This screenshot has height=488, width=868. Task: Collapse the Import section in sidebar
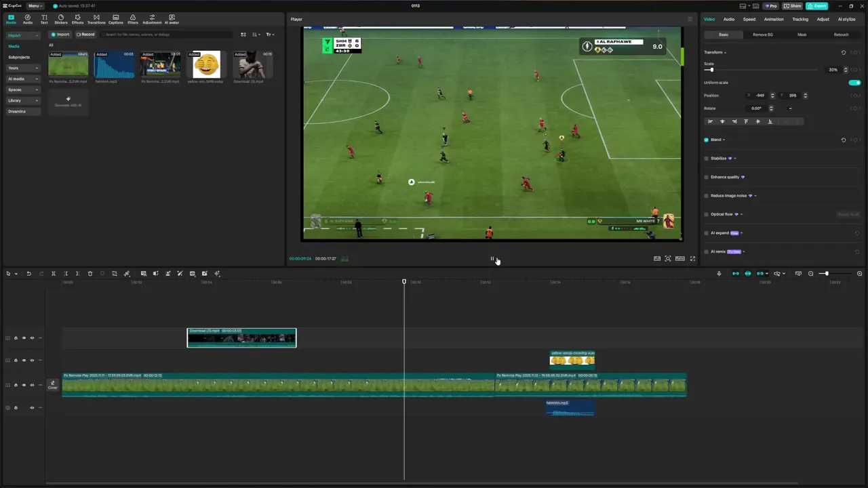23,35
